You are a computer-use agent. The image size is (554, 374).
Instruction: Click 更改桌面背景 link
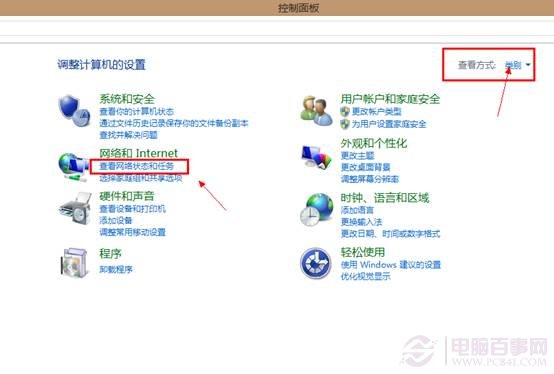click(x=365, y=167)
